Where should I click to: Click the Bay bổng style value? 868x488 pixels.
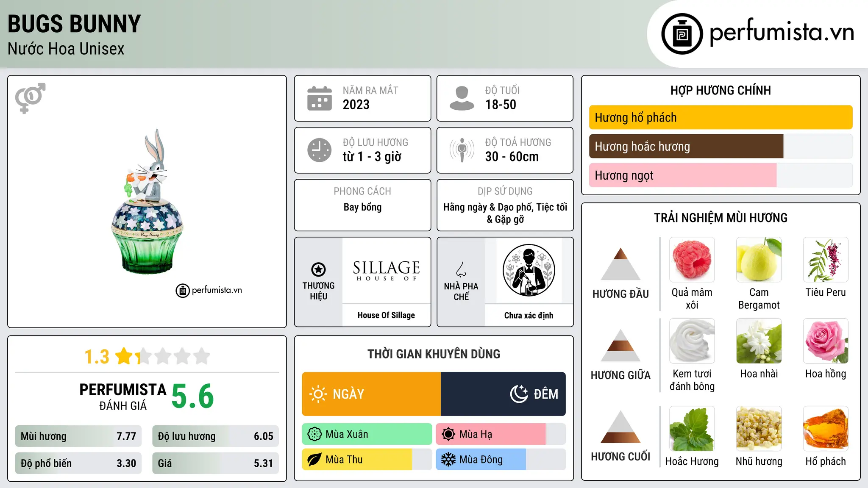coord(362,207)
